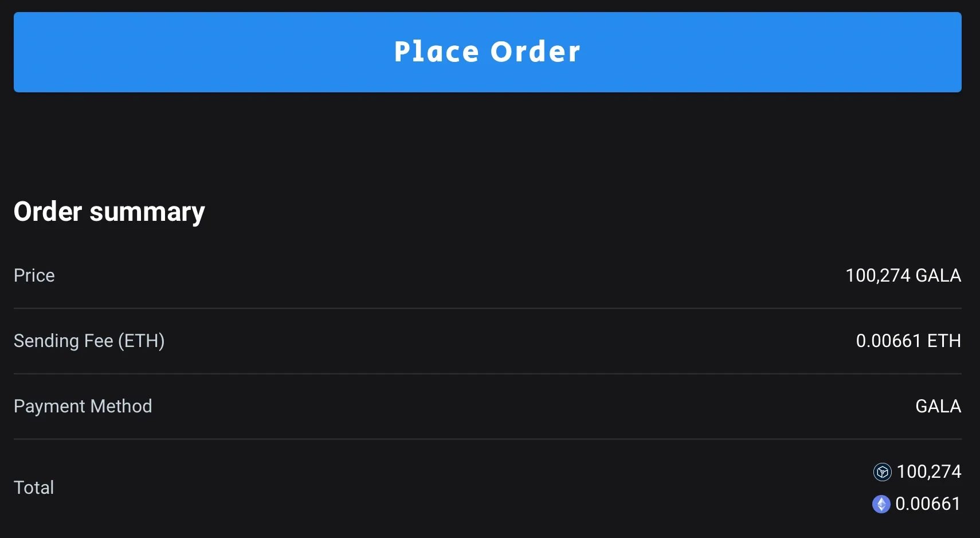The width and height of the screenshot is (980, 538).
Task: Click the 100,274 GALA price value
Action: click(x=903, y=275)
